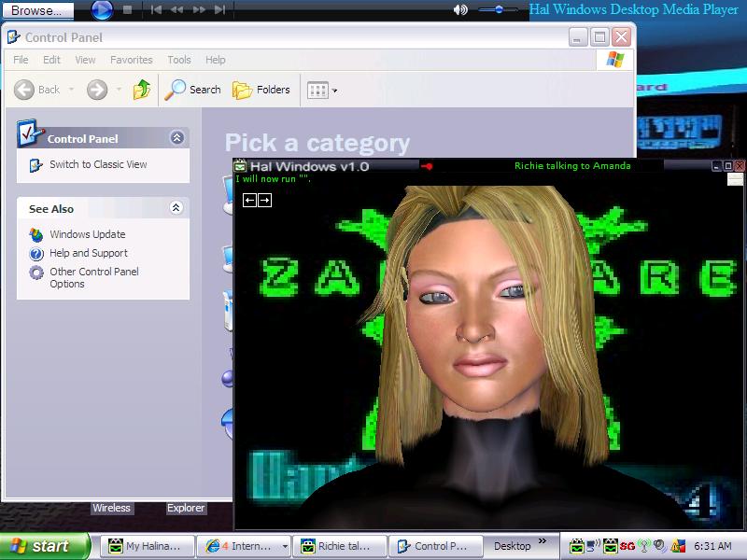
Task: Skip to the previous track in the media player
Action: (x=156, y=9)
